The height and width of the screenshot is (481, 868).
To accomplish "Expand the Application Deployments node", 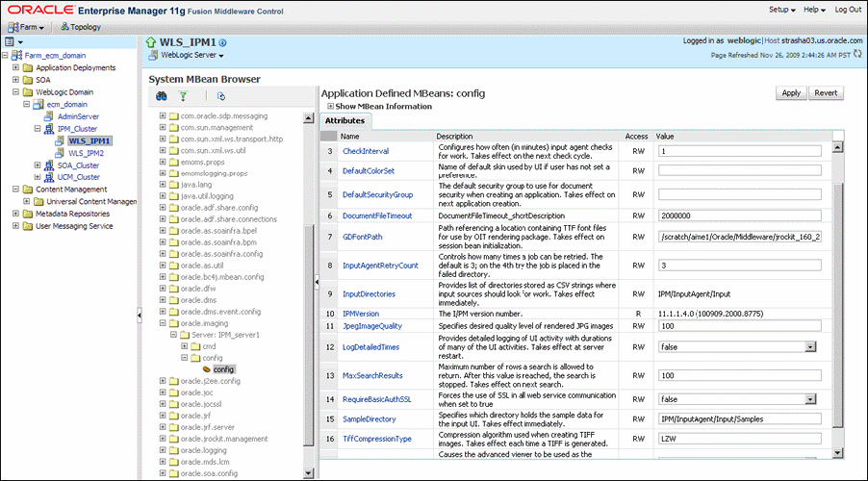I will pos(15,67).
